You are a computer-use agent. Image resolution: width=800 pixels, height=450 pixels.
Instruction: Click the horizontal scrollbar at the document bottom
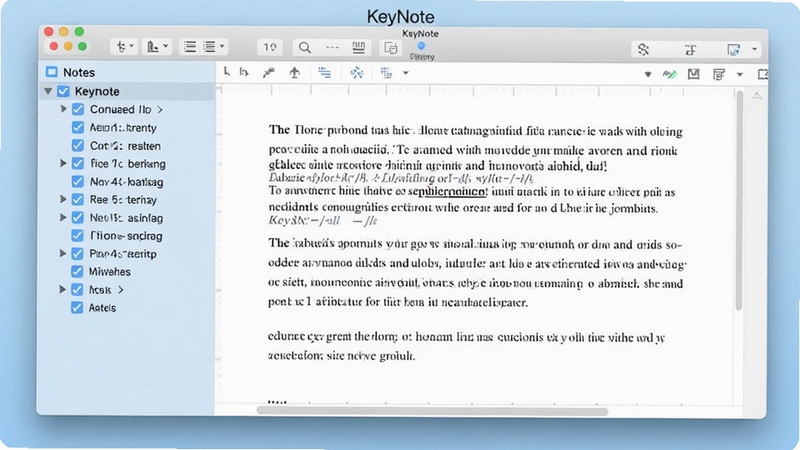click(x=432, y=411)
